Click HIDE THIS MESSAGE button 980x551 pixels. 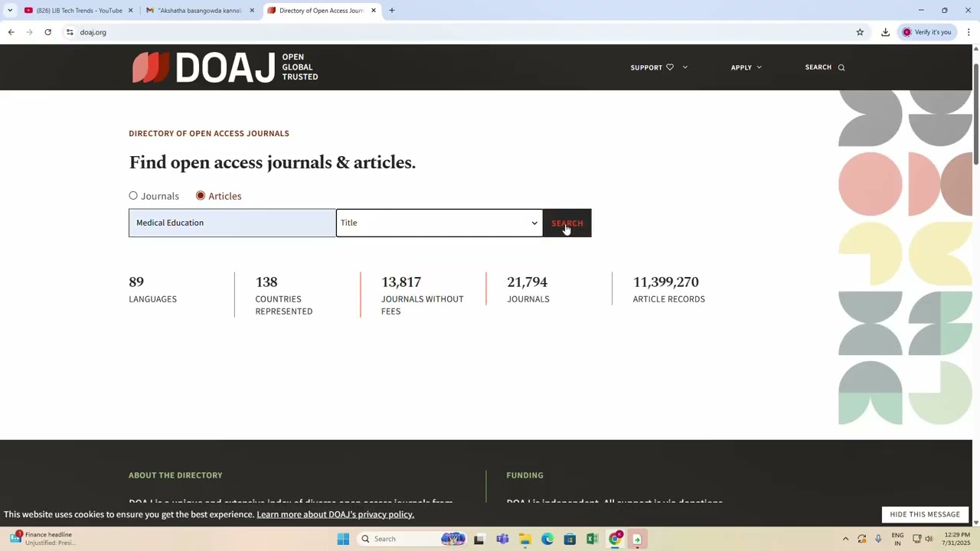pos(925,514)
